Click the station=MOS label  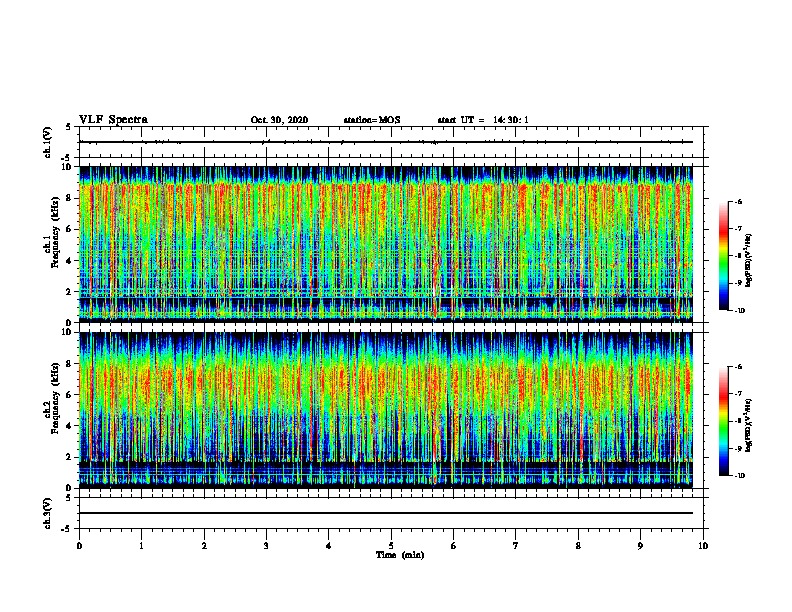pyautogui.click(x=372, y=120)
